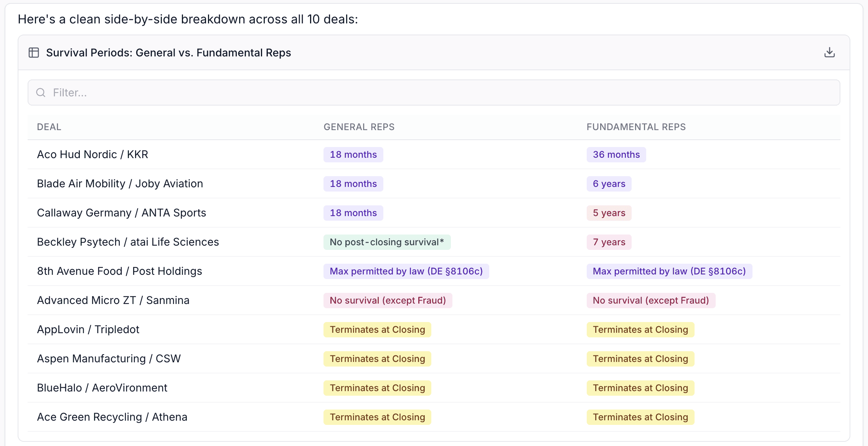Click Ace Green Recycling fundamental reps badge

(640, 417)
